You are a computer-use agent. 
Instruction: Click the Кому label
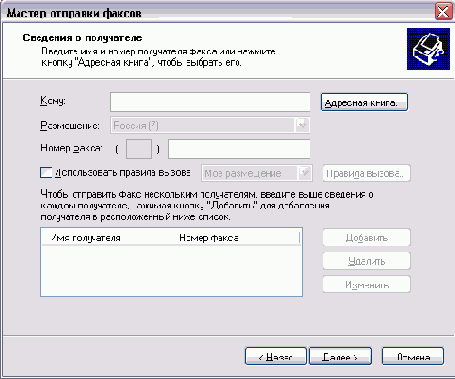pos(53,100)
